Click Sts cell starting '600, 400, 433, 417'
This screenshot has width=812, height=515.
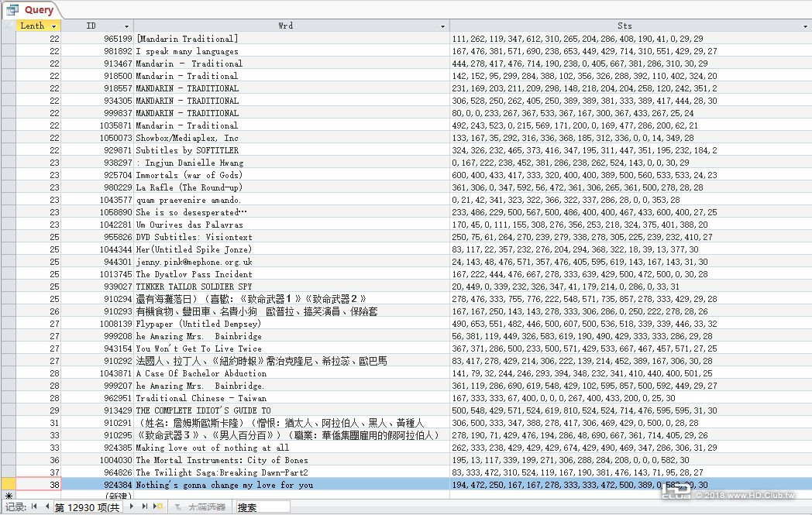pos(630,176)
